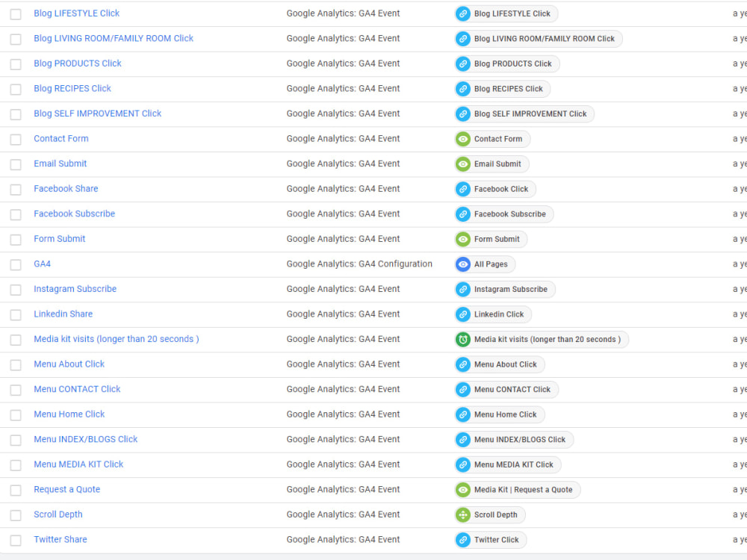The image size is (747, 560).
Task: Click the Menu CONTACT Click trigger chip label
Action: [512, 390]
